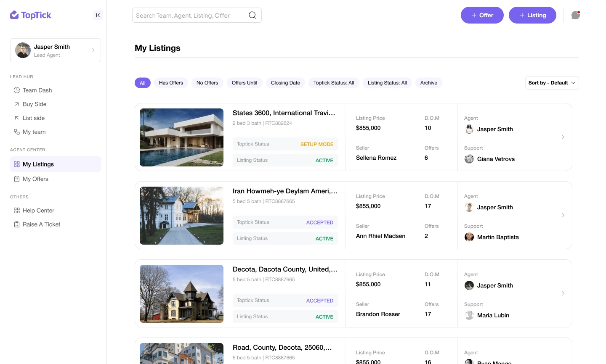Click the My Listings page heading

point(157,48)
